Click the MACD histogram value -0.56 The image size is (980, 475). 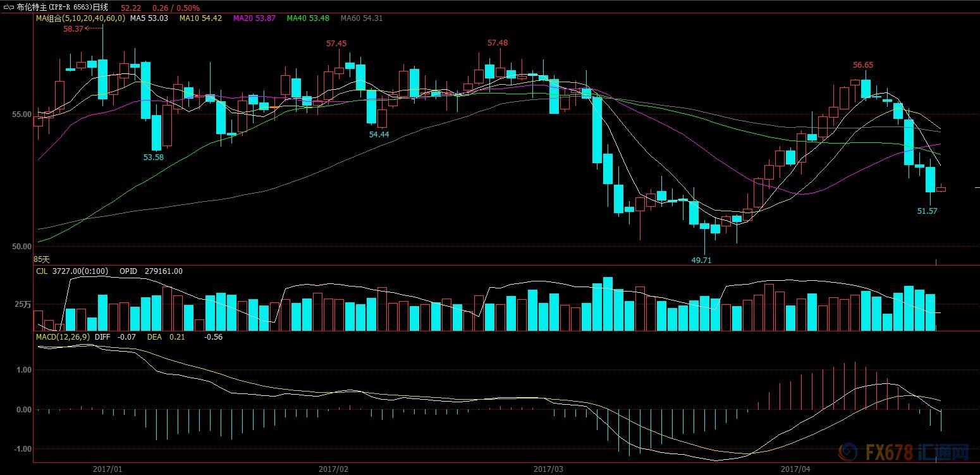coord(213,337)
